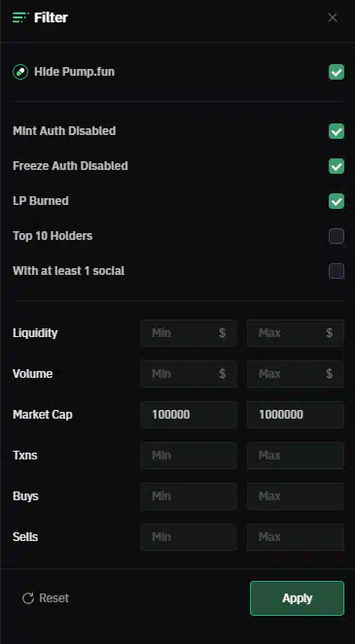The height and width of the screenshot is (644, 355).
Task: Focus the Txns Min input field
Action: tap(189, 455)
